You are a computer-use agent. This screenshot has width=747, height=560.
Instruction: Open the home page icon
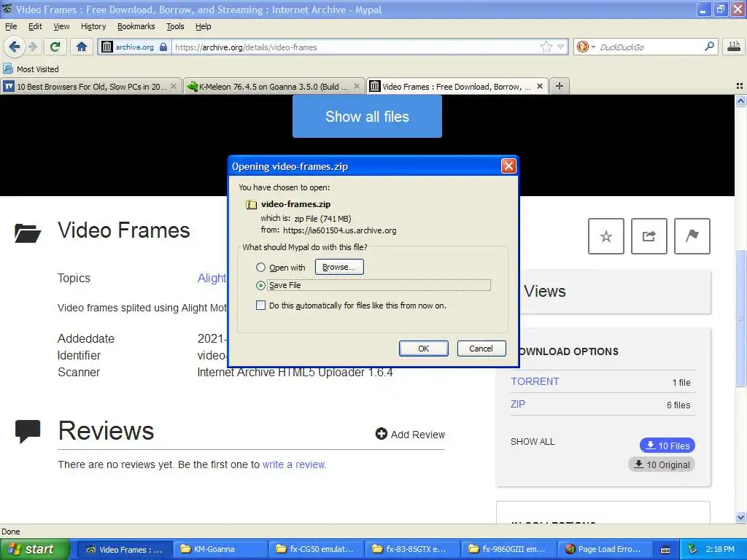(x=82, y=47)
